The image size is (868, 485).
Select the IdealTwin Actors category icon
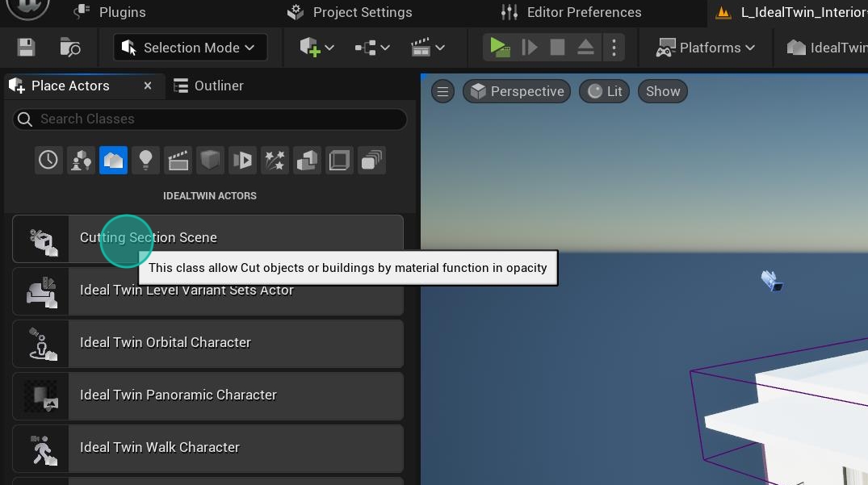[x=114, y=161]
